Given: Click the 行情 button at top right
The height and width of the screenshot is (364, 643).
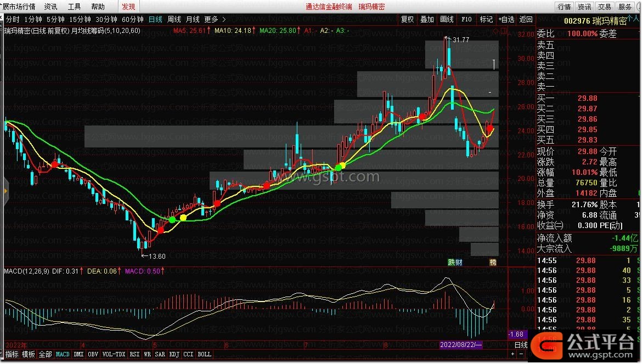Looking at the screenshot, I should point(564,7).
